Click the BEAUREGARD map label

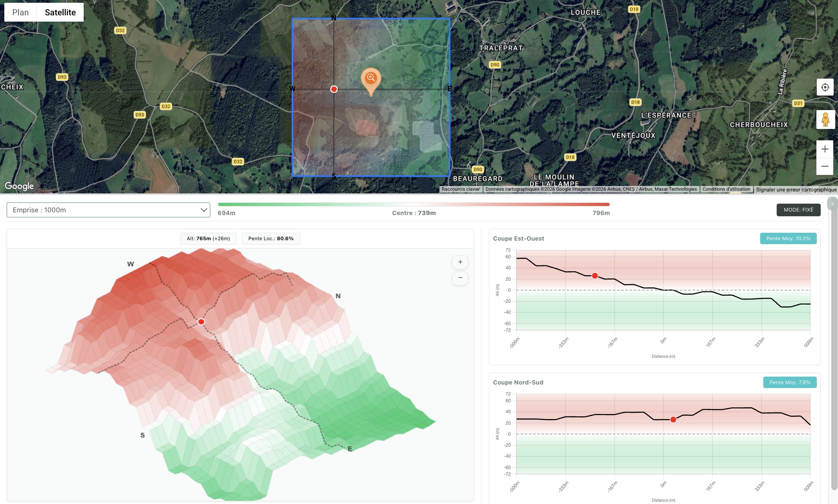(x=478, y=178)
